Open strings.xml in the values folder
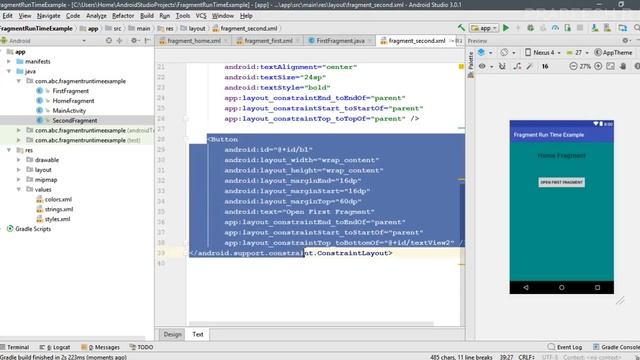Viewport: 640px width, 360px height. pos(59,209)
